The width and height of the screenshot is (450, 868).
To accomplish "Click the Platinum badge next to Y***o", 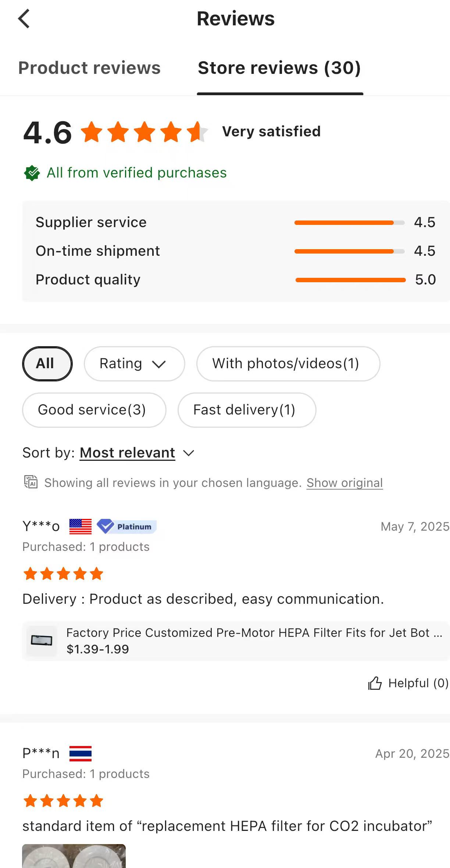I will pos(127,526).
